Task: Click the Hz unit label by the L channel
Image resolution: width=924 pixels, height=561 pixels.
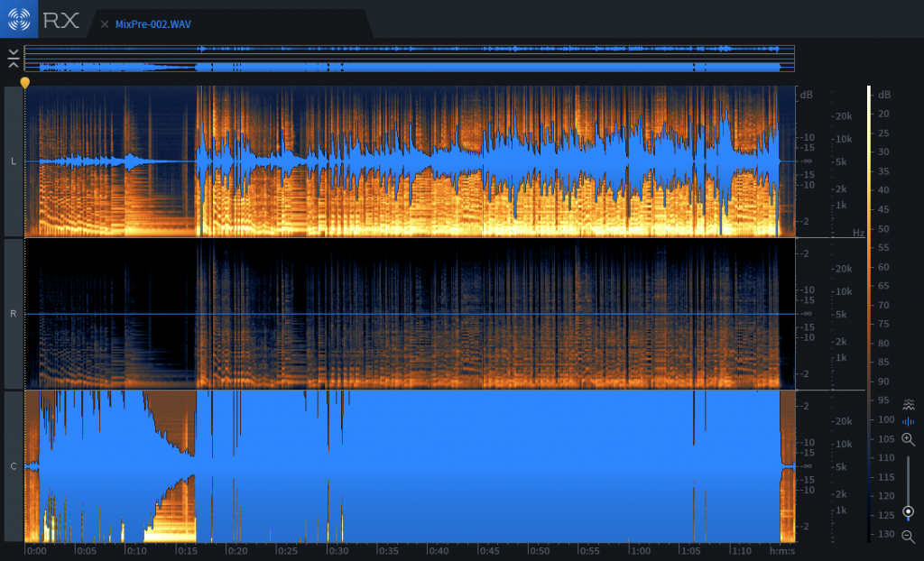Action: pos(859,234)
